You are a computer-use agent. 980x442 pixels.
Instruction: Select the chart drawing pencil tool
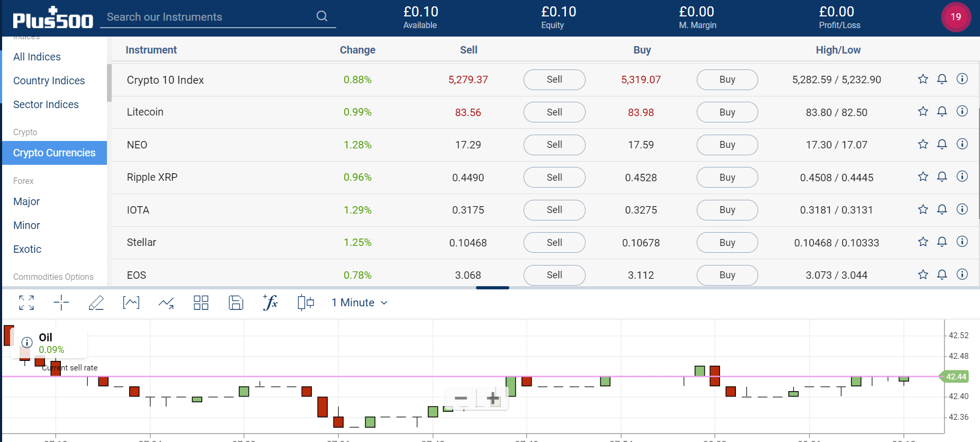pos(96,303)
